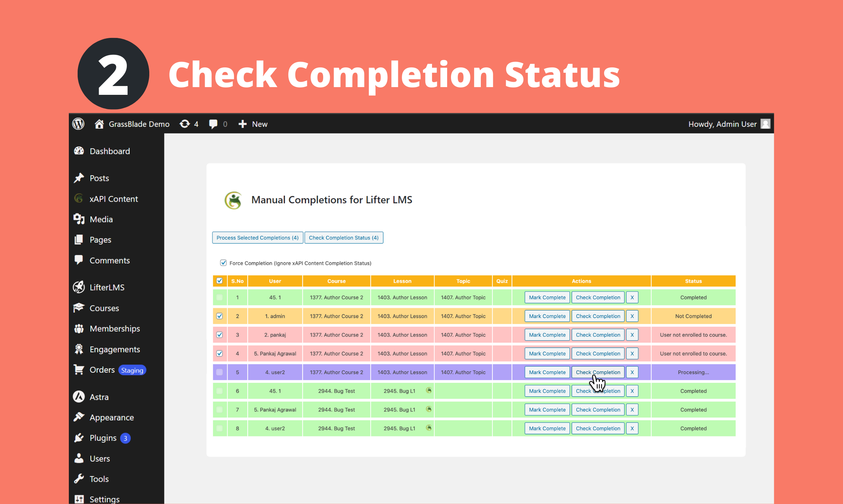Screen dimensions: 843x504
Task: Open the updates icon showing 4
Action: [185, 124]
